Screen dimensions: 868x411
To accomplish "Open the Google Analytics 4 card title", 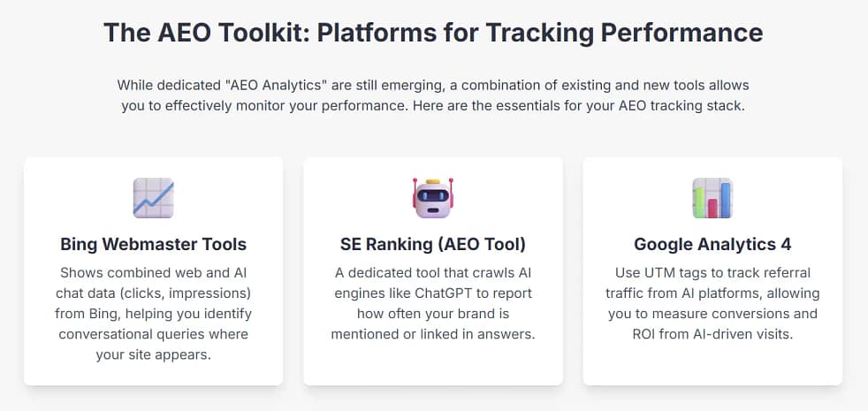I will [x=712, y=244].
